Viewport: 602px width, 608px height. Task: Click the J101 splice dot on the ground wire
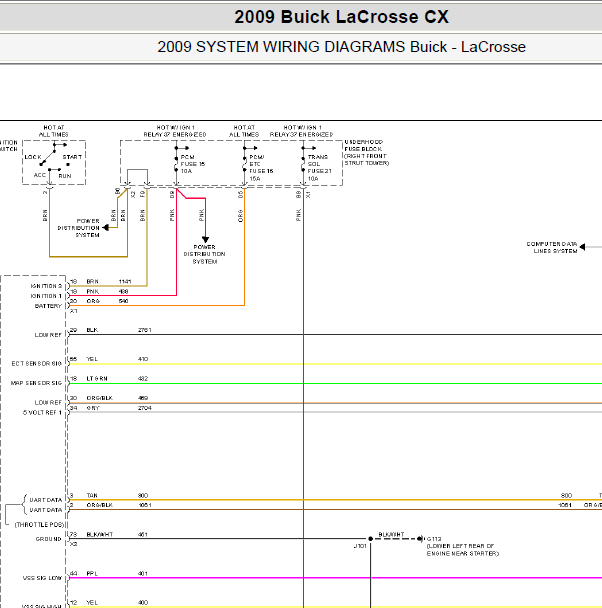pos(371,539)
